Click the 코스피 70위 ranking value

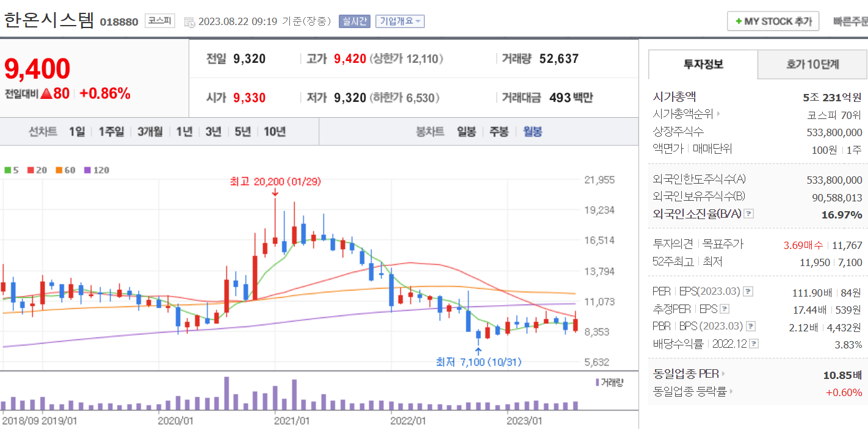[834, 115]
